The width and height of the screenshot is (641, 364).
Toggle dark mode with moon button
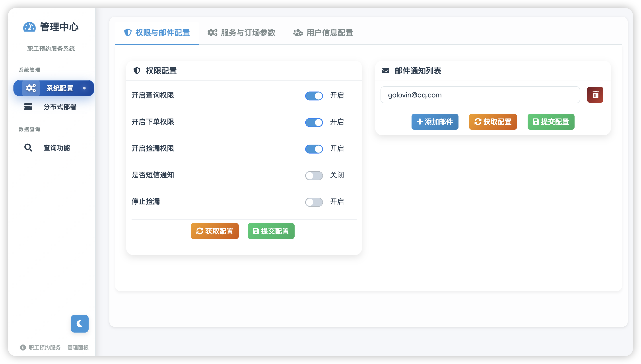(80, 323)
